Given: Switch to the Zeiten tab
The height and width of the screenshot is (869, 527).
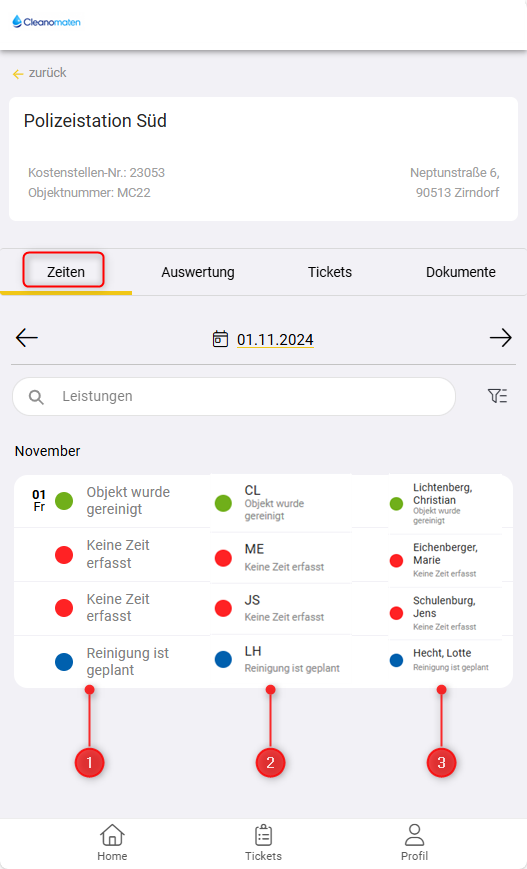Looking at the screenshot, I should (65, 272).
